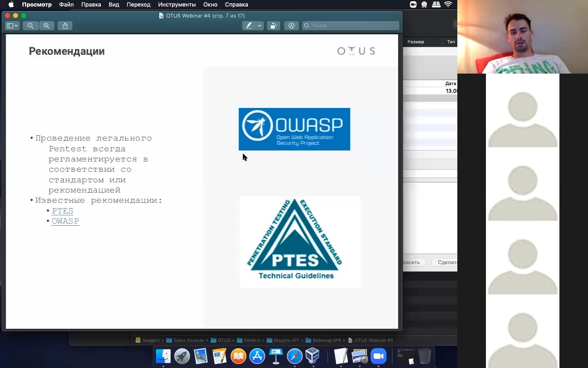Click the Дата label in Finder window
Viewport: 588px width, 368px height.
point(450,83)
